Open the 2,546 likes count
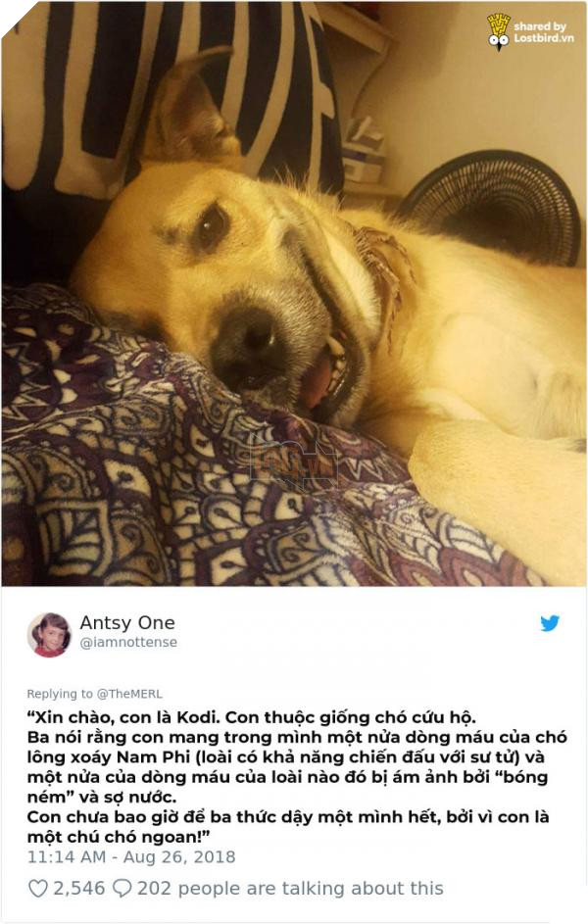 pyautogui.click(x=79, y=888)
